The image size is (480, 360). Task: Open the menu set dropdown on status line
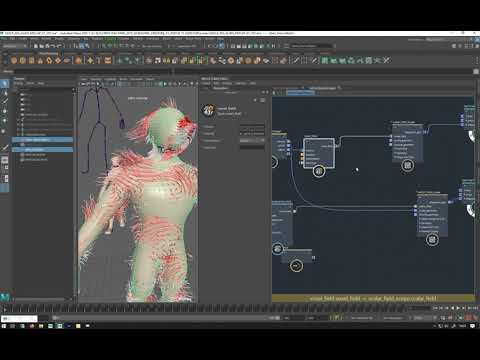pos(14,46)
